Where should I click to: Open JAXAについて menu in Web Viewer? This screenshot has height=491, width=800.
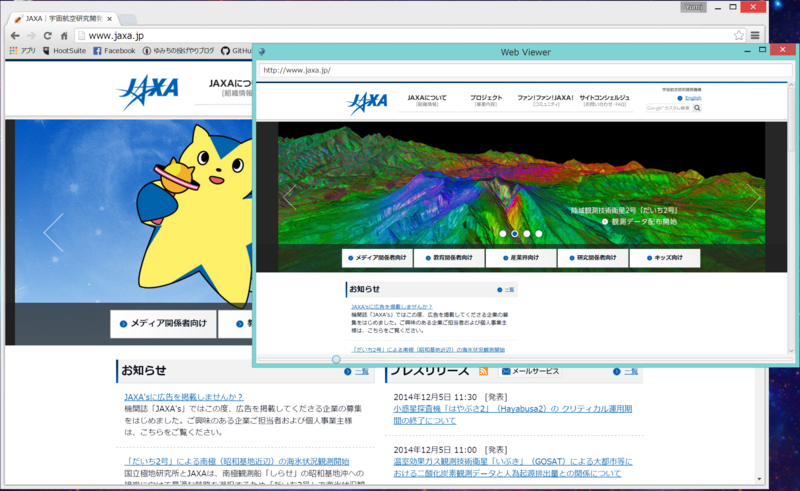click(x=427, y=100)
